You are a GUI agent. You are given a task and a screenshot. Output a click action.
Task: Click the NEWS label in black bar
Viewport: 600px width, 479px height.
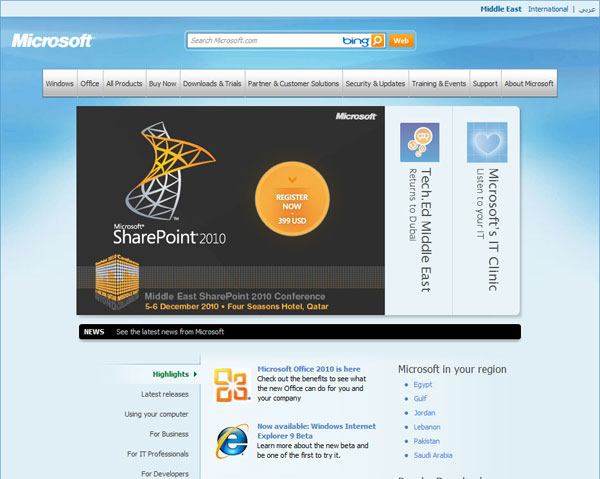94,332
